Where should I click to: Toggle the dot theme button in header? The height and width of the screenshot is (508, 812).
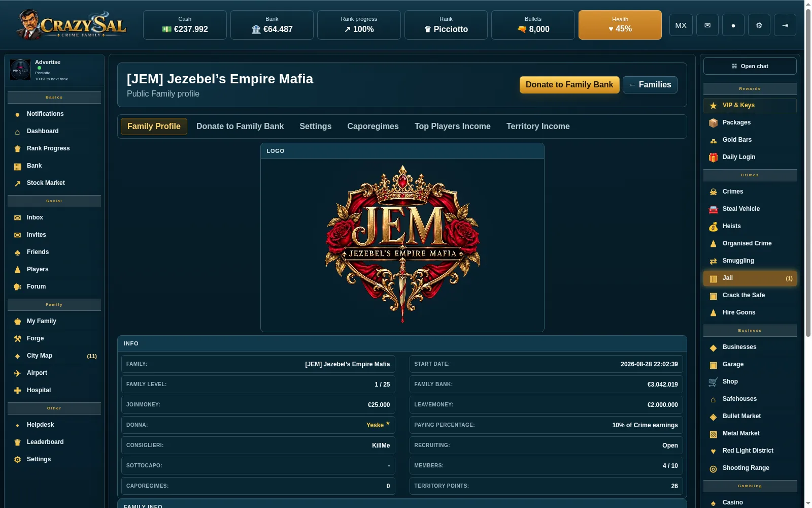click(733, 25)
